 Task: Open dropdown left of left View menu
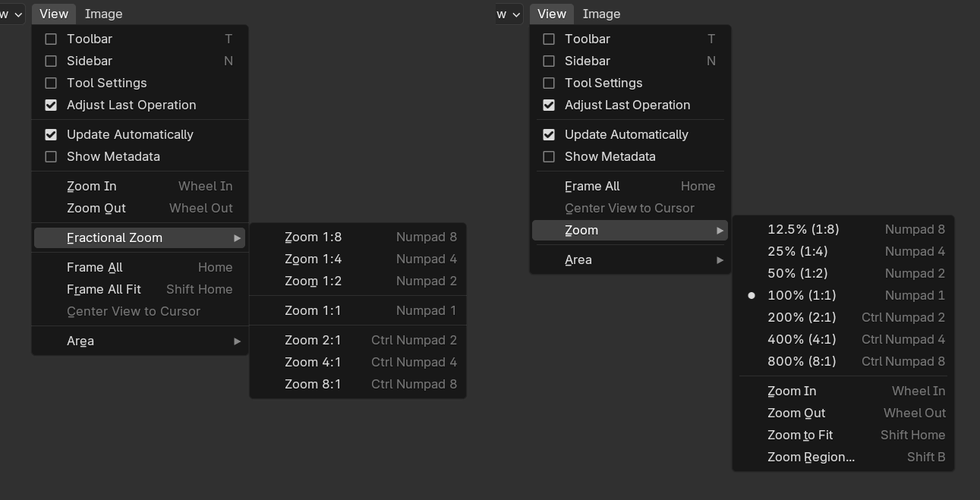point(12,14)
